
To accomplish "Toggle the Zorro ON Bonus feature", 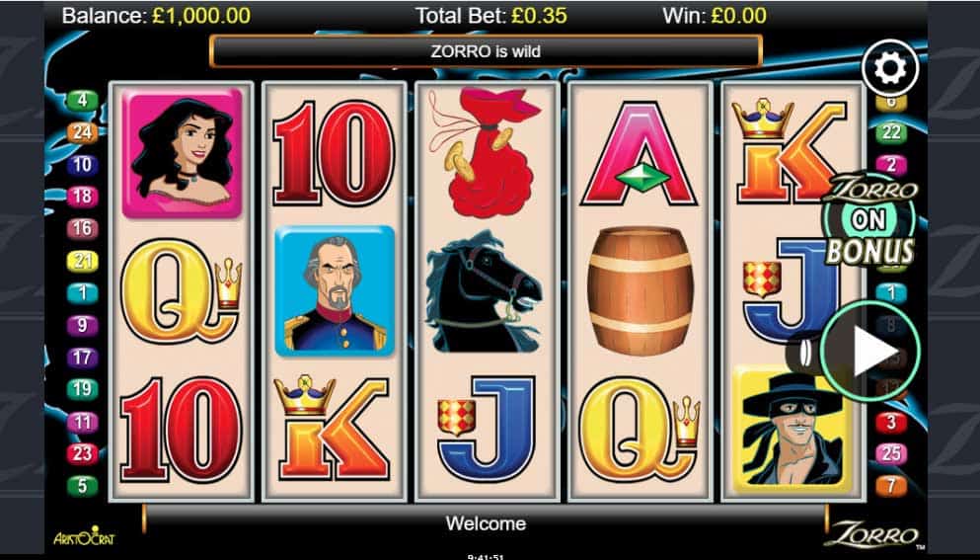I will click(x=870, y=219).
